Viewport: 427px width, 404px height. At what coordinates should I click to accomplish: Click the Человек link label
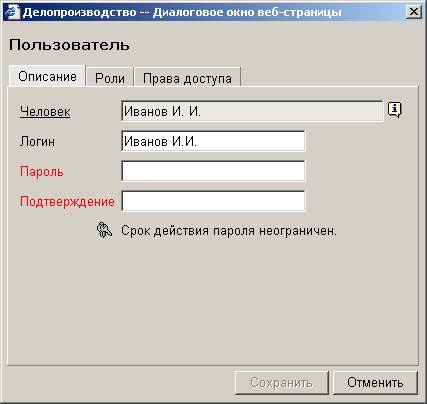coord(45,111)
